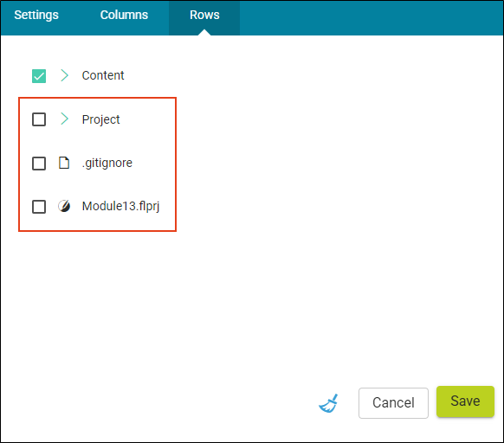Select the Project row label
This screenshot has height=443, width=504.
click(101, 119)
